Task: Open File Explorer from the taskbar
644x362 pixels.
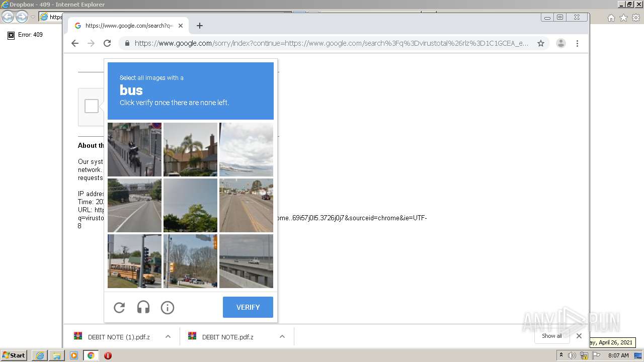Action: pyautogui.click(x=57, y=355)
